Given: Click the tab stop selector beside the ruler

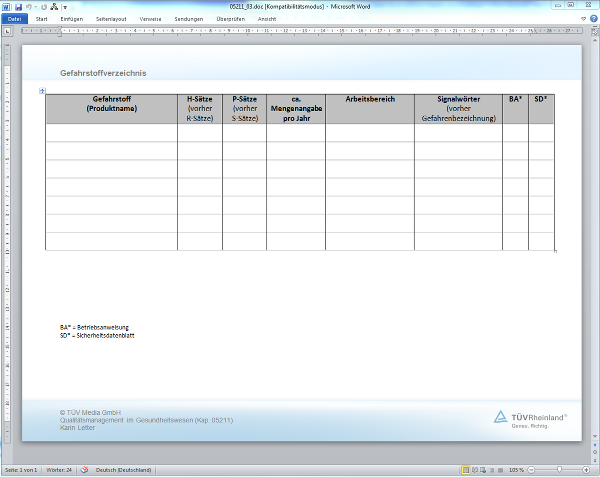Looking at the screenshot, I should coord(7,31).
